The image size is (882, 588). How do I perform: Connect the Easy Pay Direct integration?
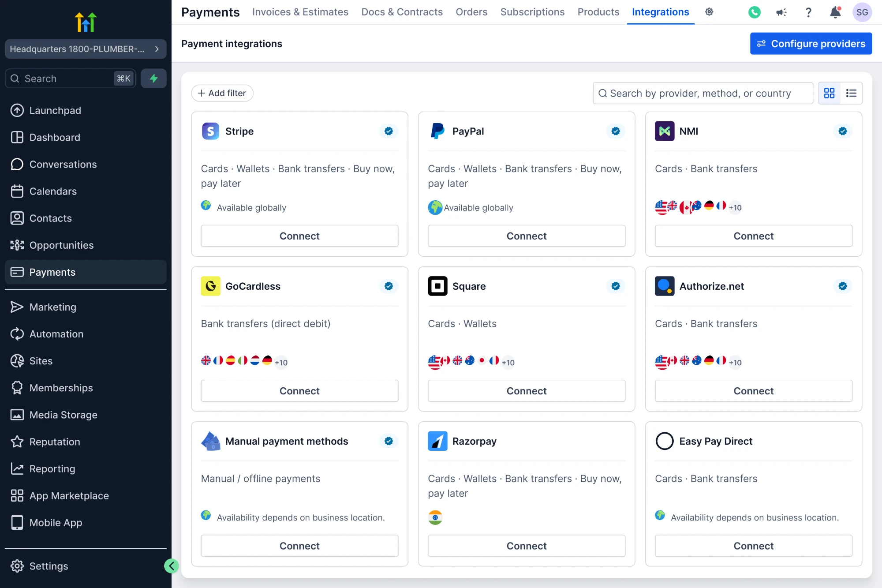[x=753, y=546]
